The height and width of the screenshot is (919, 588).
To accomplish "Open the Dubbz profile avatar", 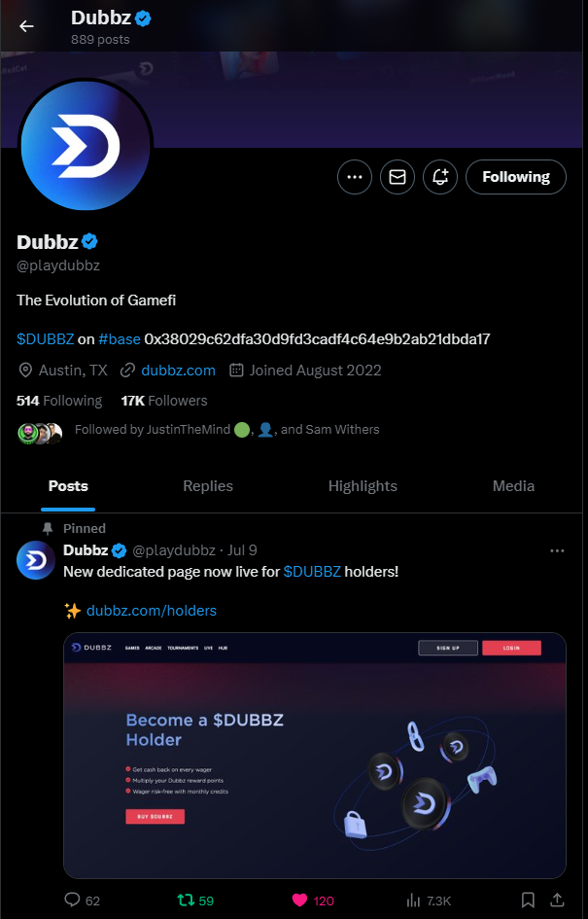I will click(85, 146).
